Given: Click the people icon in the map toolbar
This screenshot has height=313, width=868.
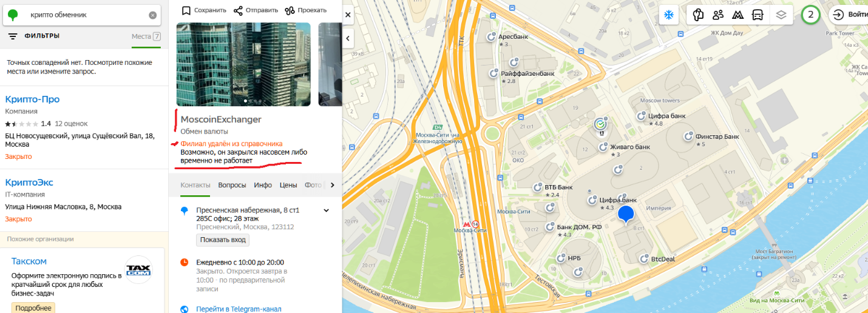Looking at the screenshot, I should 718,15.
